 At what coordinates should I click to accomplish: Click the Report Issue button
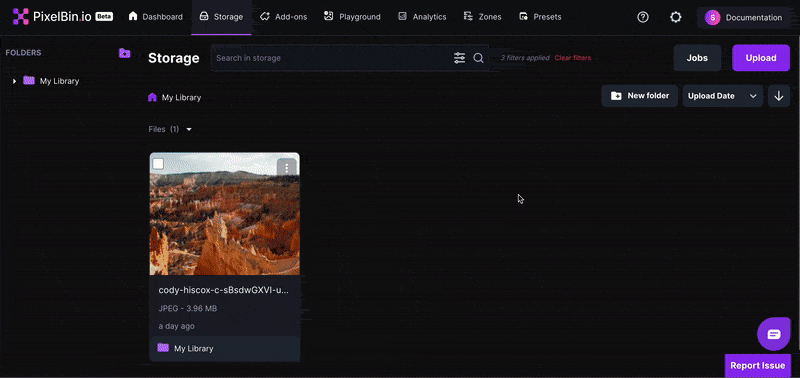[757, 365]
